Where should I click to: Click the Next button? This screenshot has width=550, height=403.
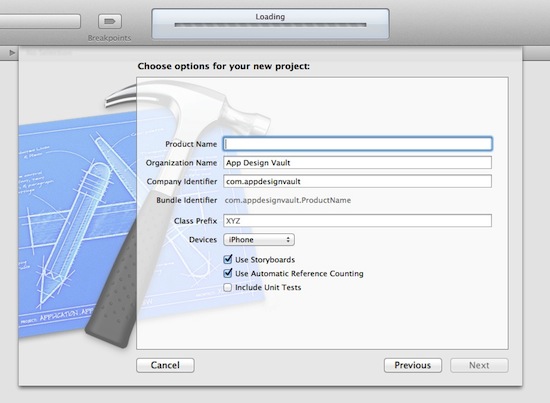point(479,365)
